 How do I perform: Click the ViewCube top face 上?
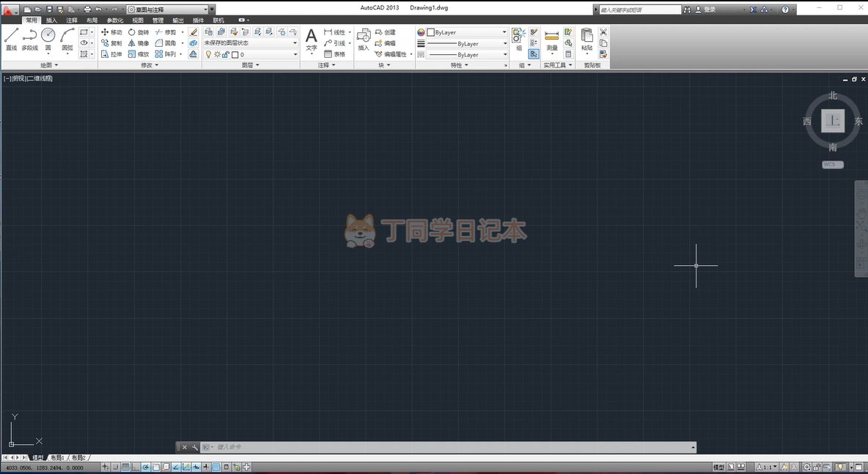[833, 121]
